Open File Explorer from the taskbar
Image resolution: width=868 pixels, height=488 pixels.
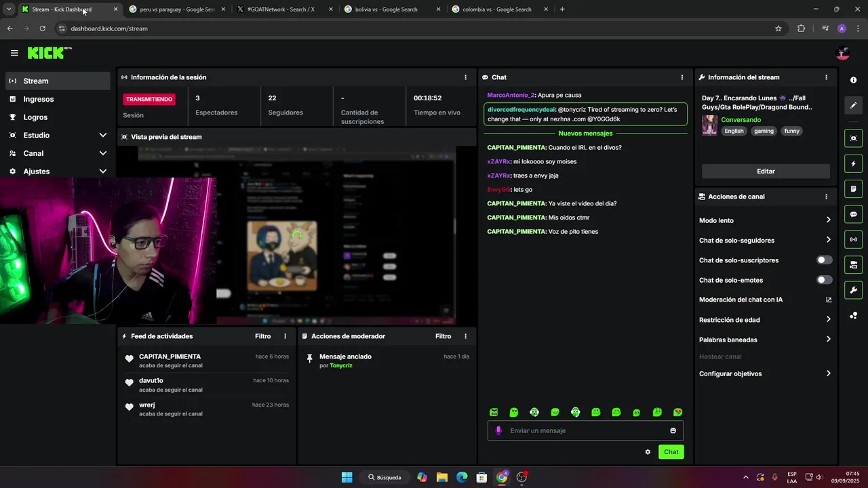[442, 477]
